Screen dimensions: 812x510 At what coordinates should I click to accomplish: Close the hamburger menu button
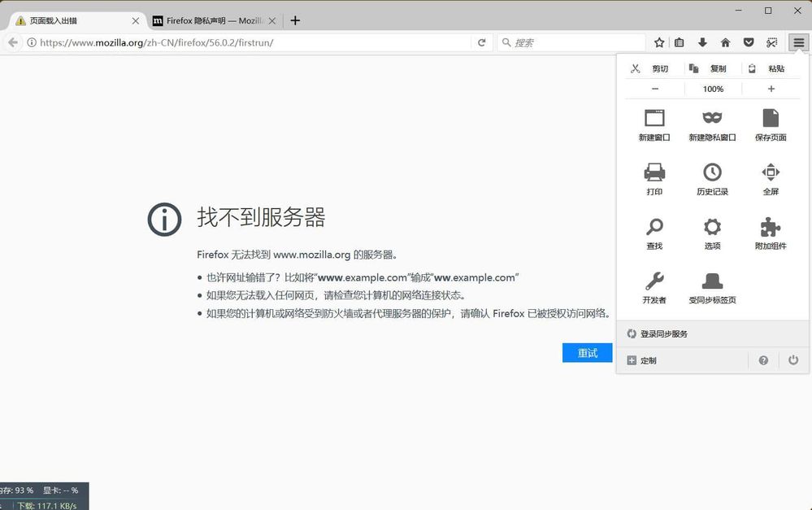click(x=798, y=42)
